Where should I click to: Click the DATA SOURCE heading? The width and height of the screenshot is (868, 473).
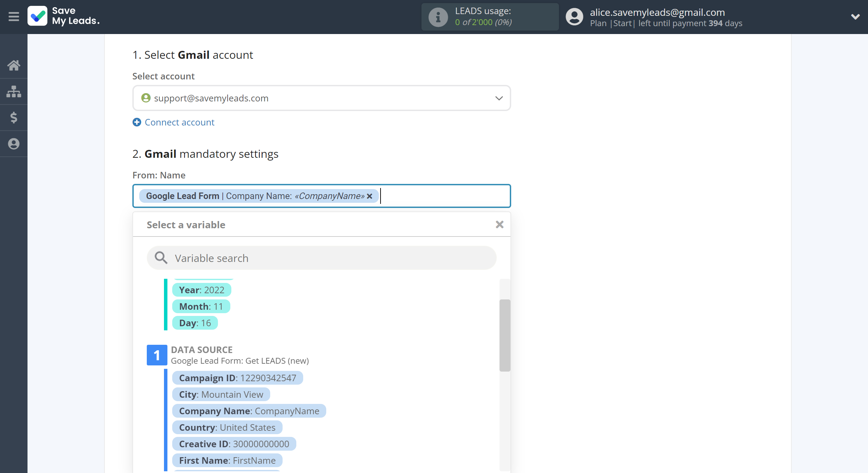pyautogui.click(x=202, y=350)
